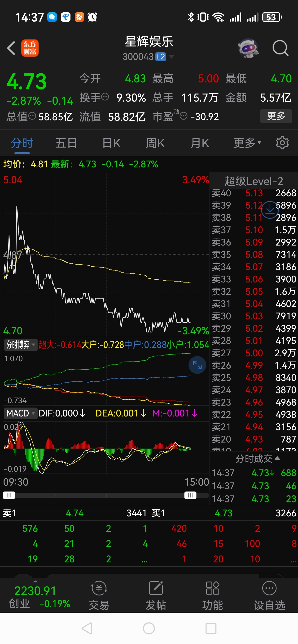Image resolution: width=298 pixels, height=644 pixels.
Task: Switch to 五日 tab
Action: tap(66, 143)
